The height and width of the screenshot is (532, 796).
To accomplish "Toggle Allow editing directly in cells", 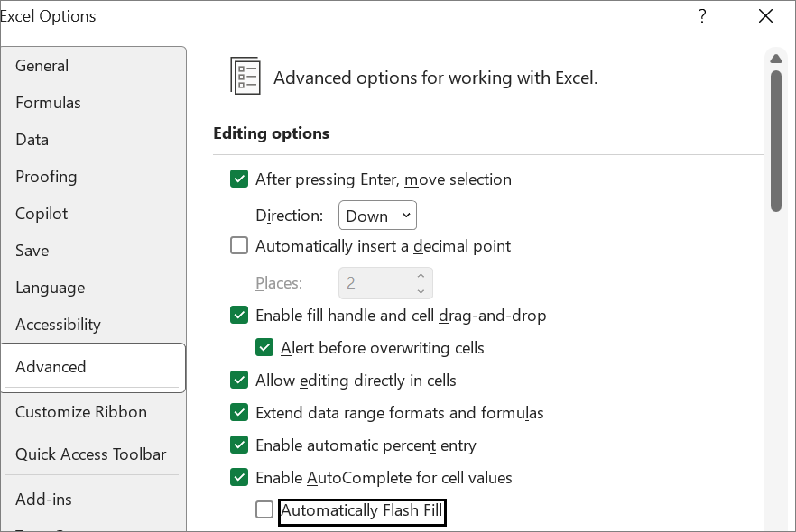I will click(239, 381).
